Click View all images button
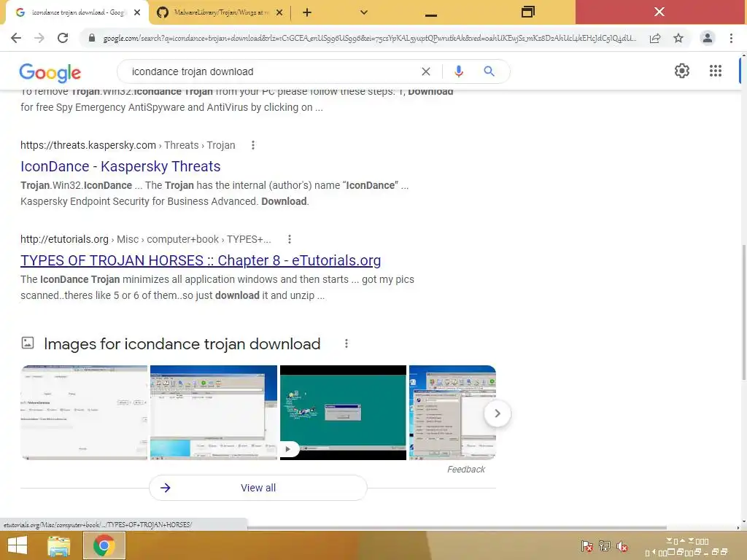 click(258, 488)
